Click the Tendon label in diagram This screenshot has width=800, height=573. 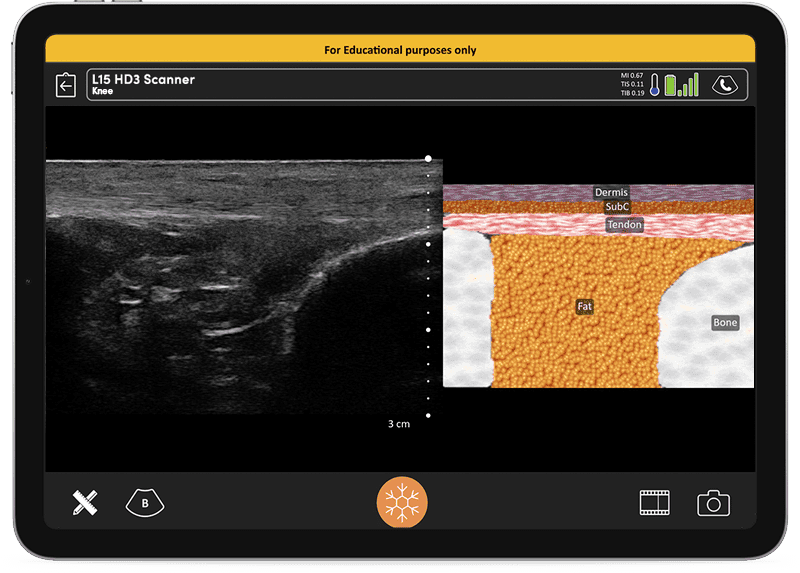[x=624, y=225]
